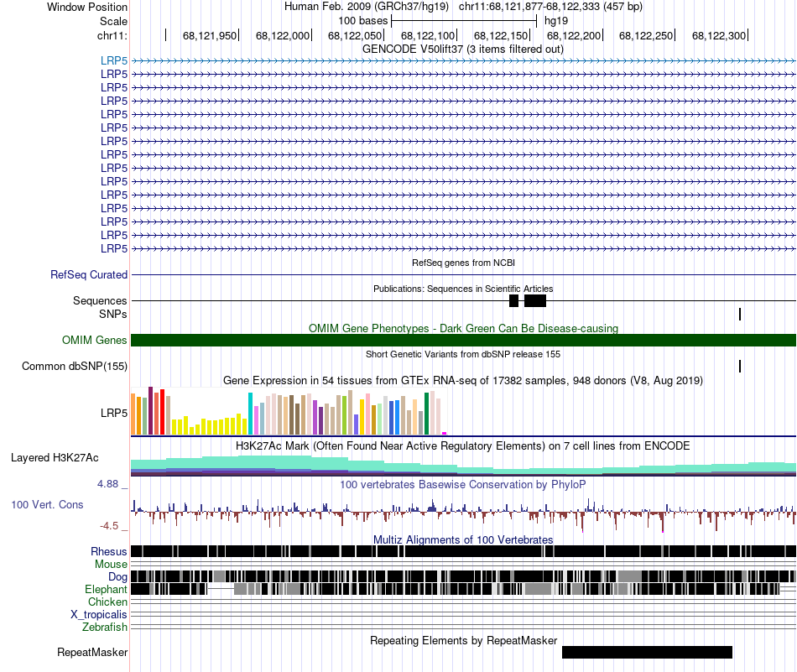Click the Dog alignment row label
Screen dimensions: 797x672
coord(117,576)
